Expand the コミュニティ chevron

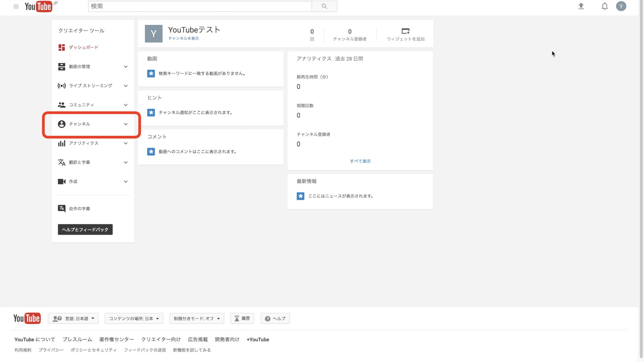point(126,105)
